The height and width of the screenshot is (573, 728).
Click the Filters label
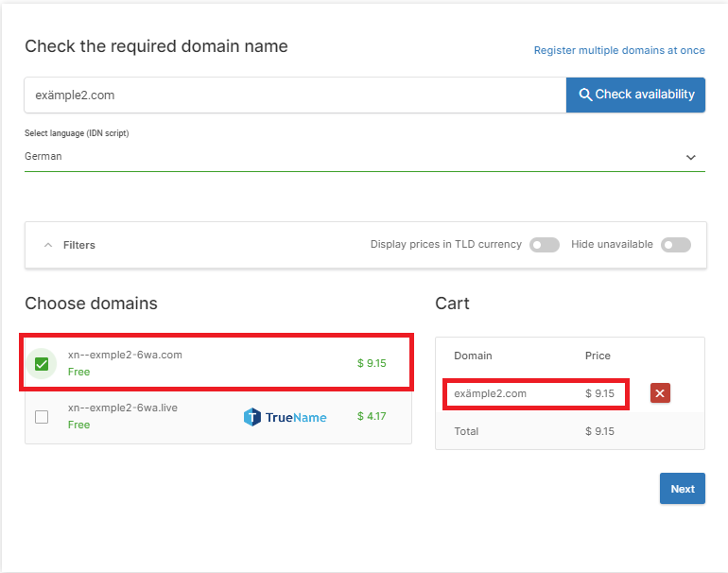[x=78, y=245]
